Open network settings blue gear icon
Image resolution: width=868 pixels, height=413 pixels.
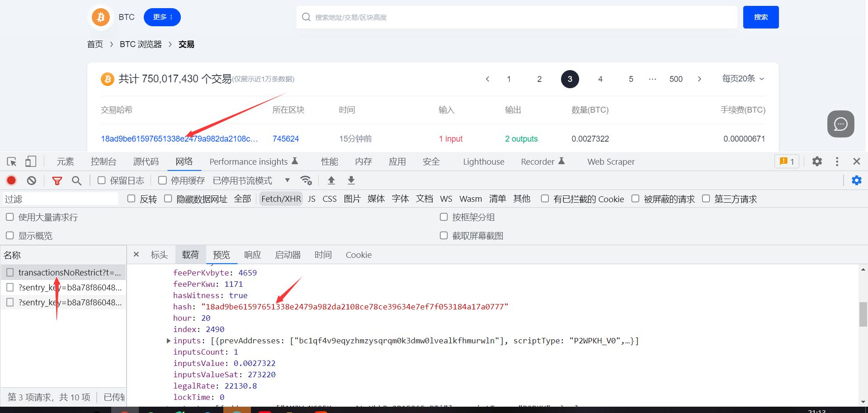tap(856, 180)
